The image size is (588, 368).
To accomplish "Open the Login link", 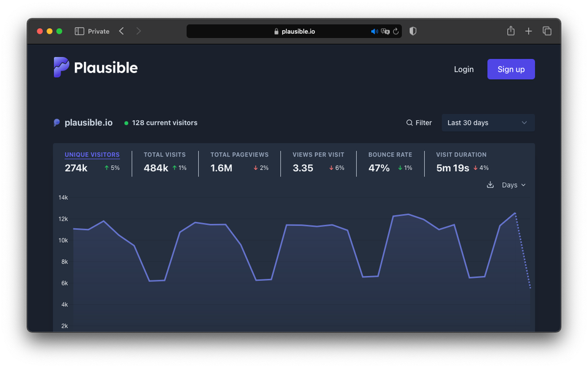I will (x=464, y=69).
